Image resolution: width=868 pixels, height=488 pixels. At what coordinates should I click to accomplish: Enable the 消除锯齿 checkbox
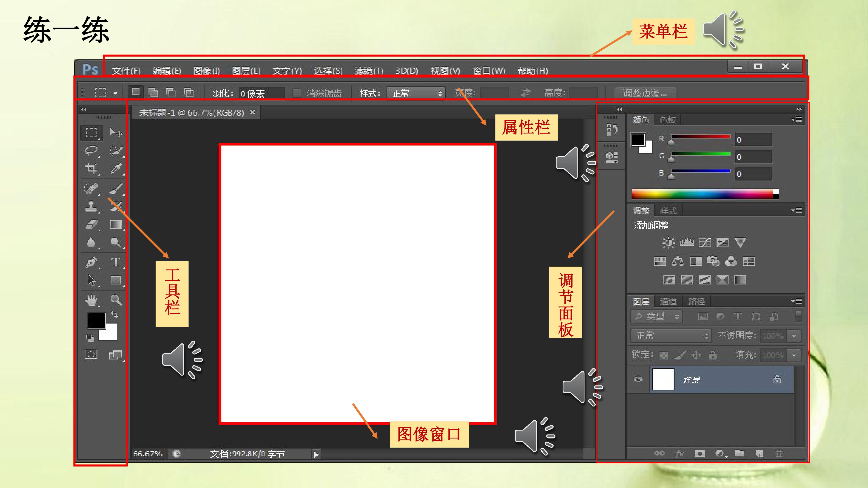click(x=297, y=93)
